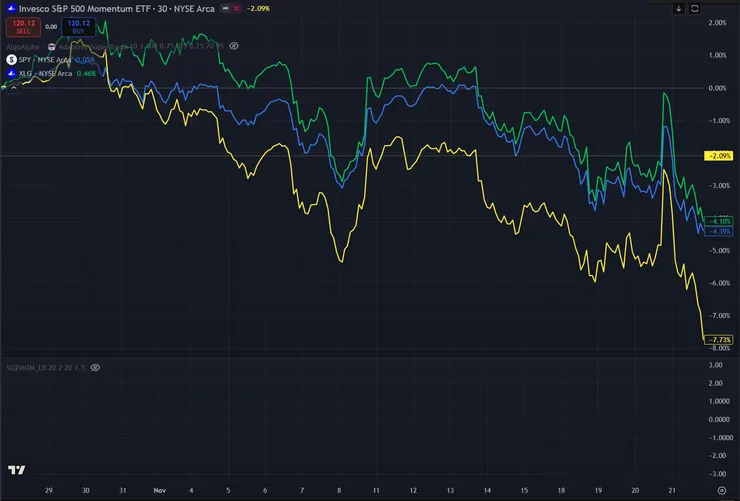Click the -6.00% tick on the price axis
This screenshot has width=740, height=501.
point(719,283)
